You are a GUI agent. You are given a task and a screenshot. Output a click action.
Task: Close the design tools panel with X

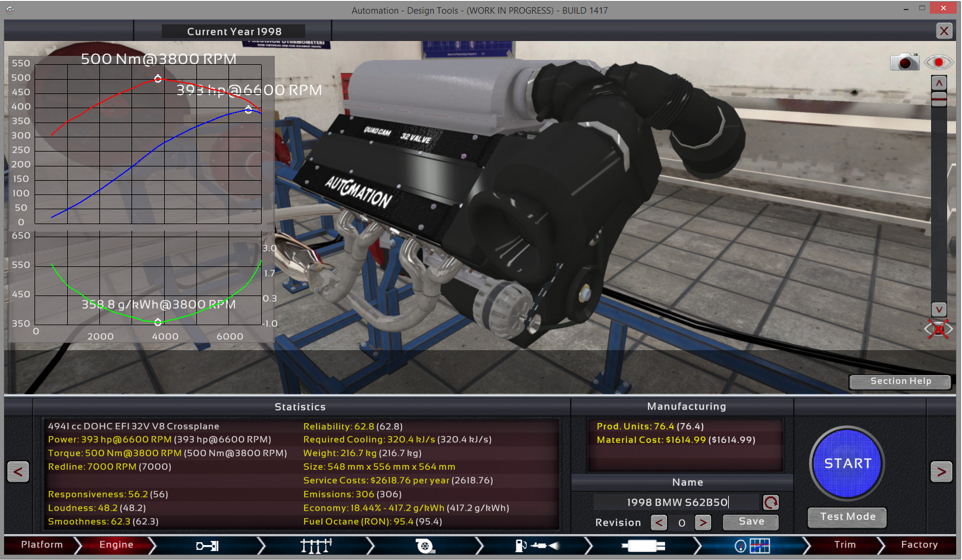944,31
